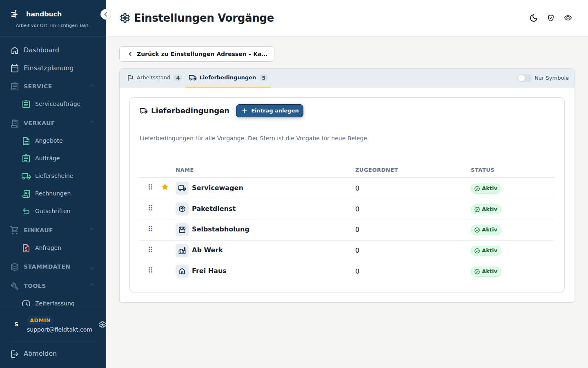The width and height of the screenshot is (588, 368).
Task: Toggle the Nur Symbole switch
Action: 525,78
